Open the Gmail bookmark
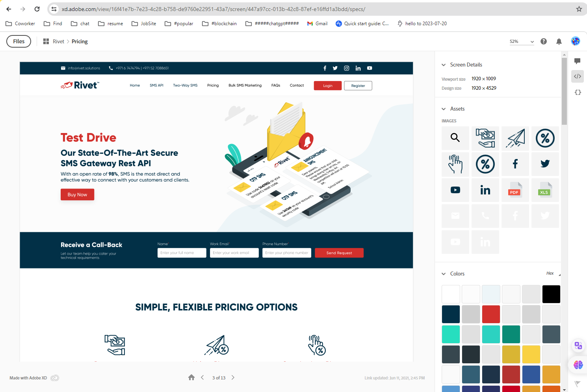The height and width of the screenshot is (392, 587). pos(318,24)
